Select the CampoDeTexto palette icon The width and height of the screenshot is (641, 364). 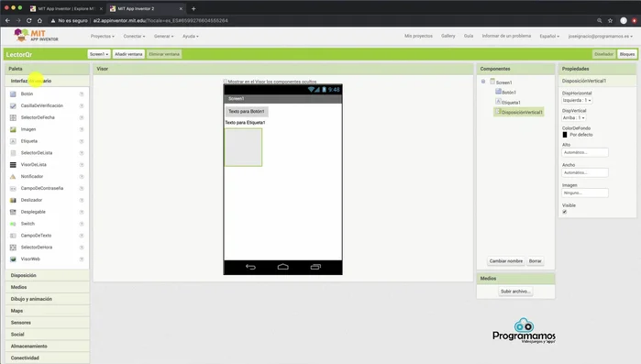tap(13, 236)
